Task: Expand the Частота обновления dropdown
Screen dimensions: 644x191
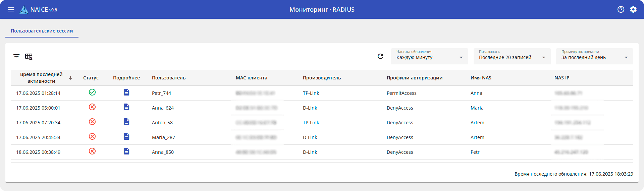Action: coord(429,56)
